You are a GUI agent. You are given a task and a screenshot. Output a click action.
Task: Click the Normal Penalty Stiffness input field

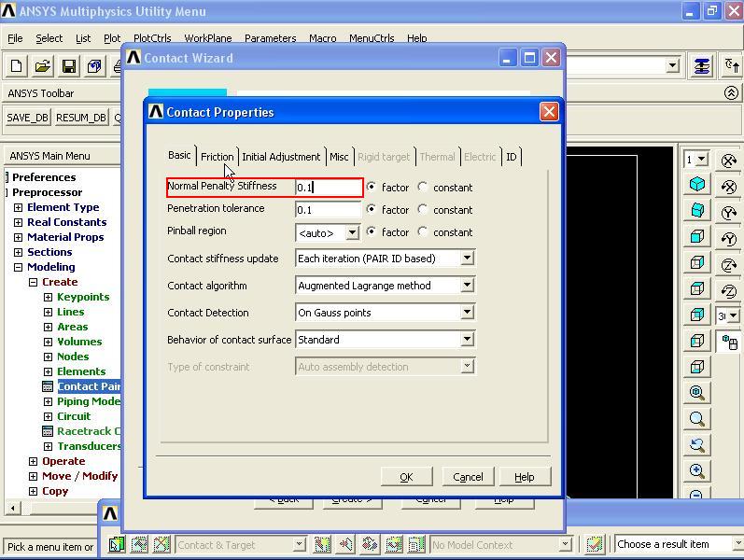tap(328, 187)
